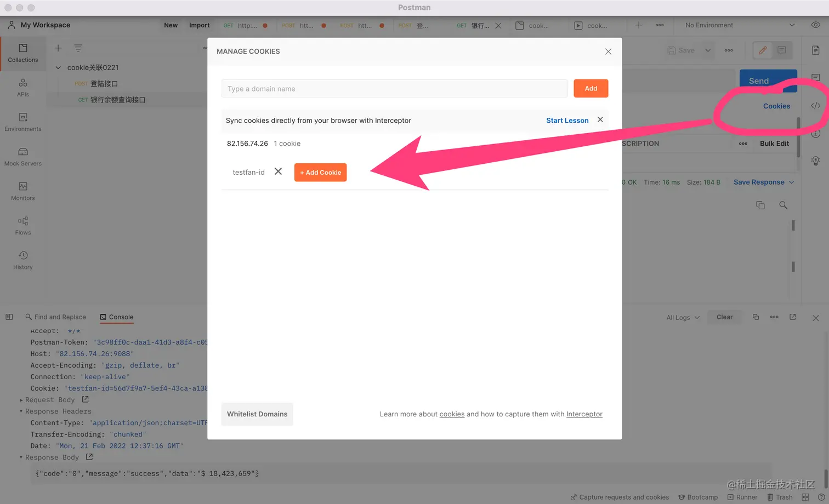
Task: Click the Cookies link under Send
Action: (x=776, y=106)
